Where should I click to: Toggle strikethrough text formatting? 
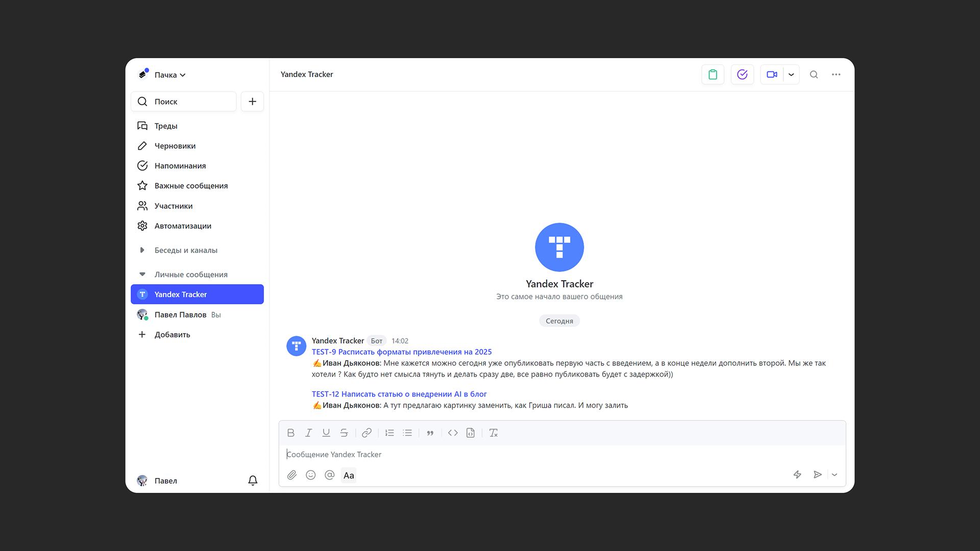pos(344,433)
